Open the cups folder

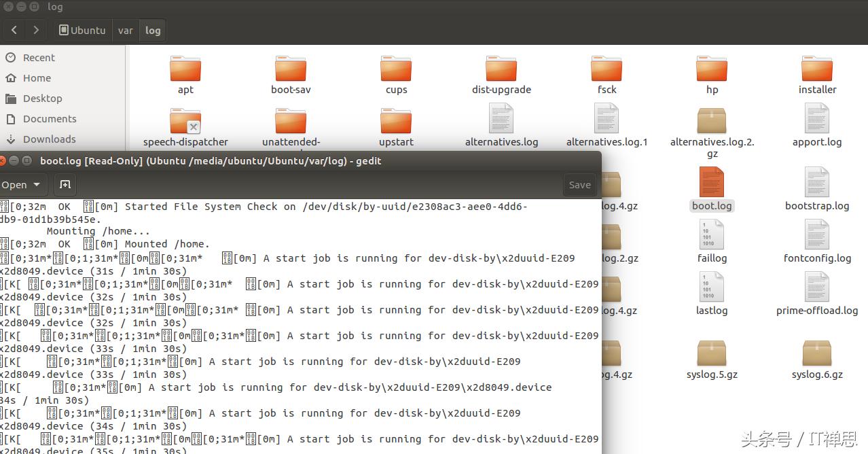(x=396, y=71)
